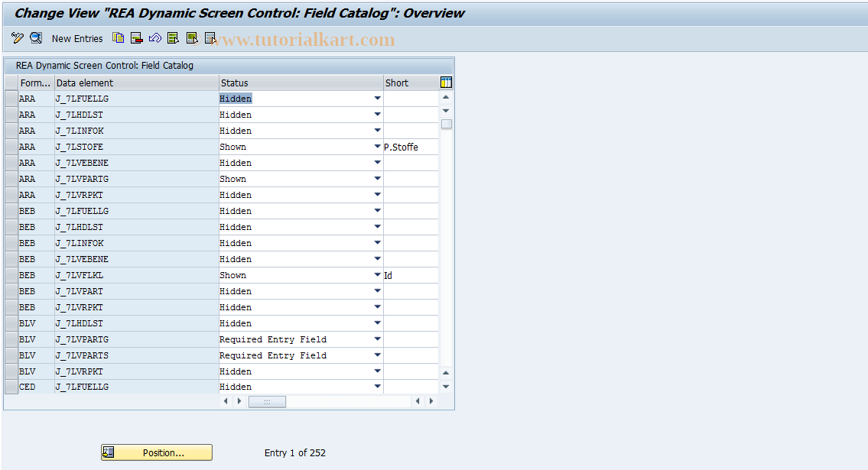Open the Status dropdown showing Required Entry Field
868x470 pixels.
377,339
